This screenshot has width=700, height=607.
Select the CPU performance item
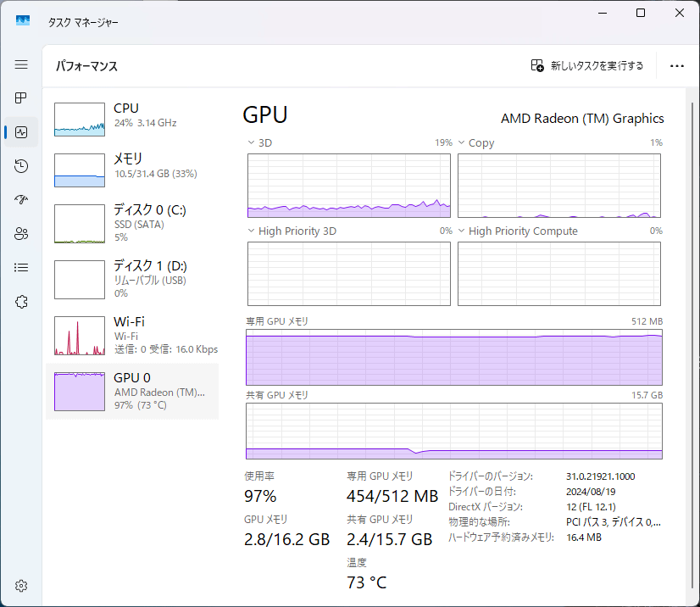(132, 119)
